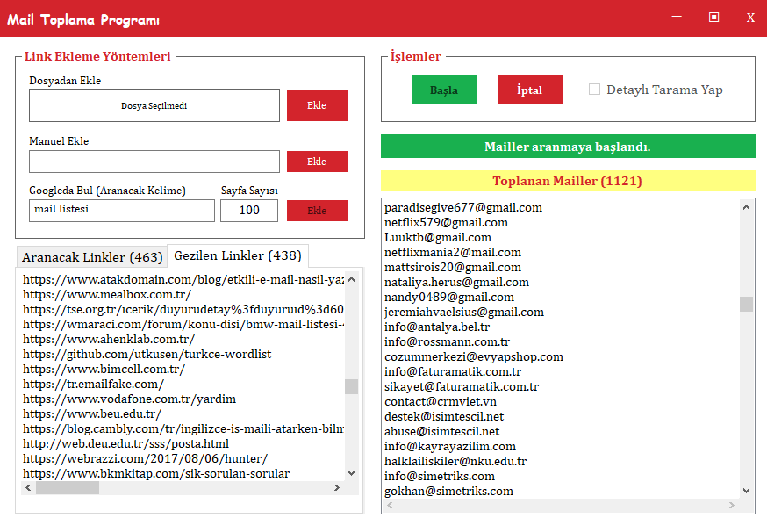Click the Googleda Bul keyword field

coord(122,211)
